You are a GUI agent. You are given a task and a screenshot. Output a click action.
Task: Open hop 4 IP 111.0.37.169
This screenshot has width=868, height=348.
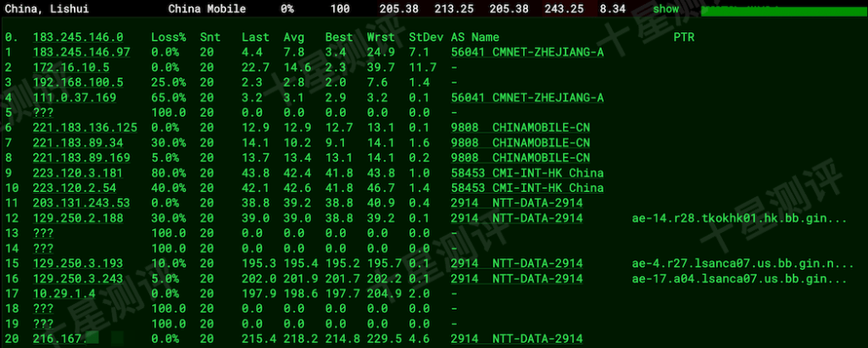75,98
